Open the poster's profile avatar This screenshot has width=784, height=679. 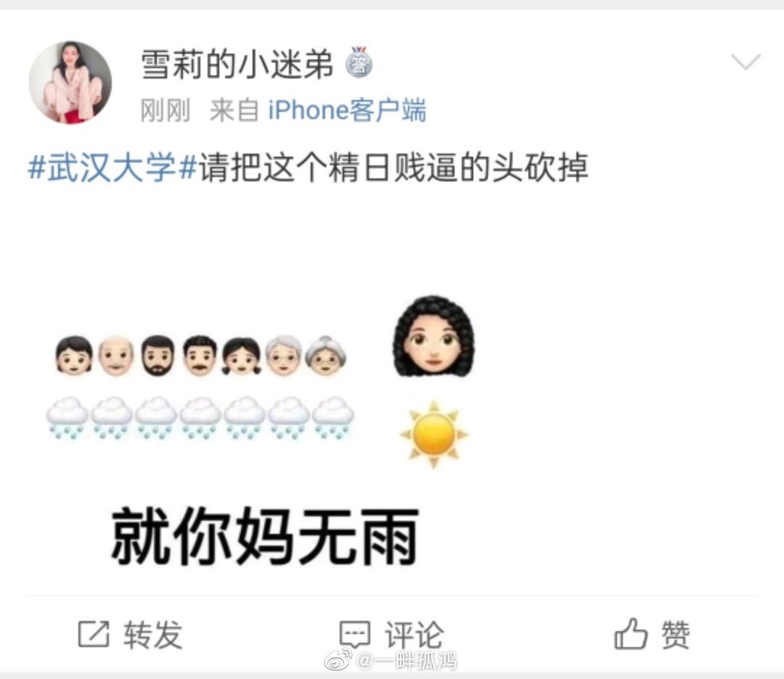click(x=70, y=83)
